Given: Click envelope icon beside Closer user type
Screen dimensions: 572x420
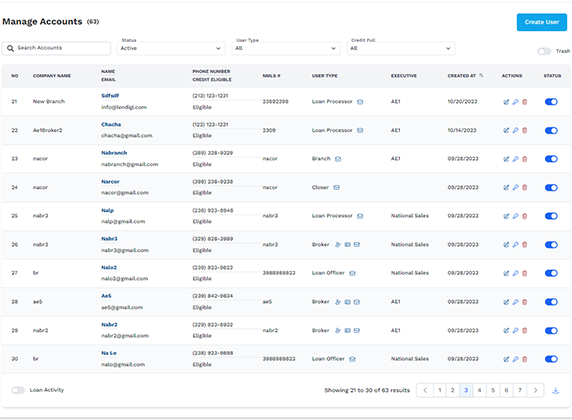Looking at the screenshot, I should [x=336, y=188].
